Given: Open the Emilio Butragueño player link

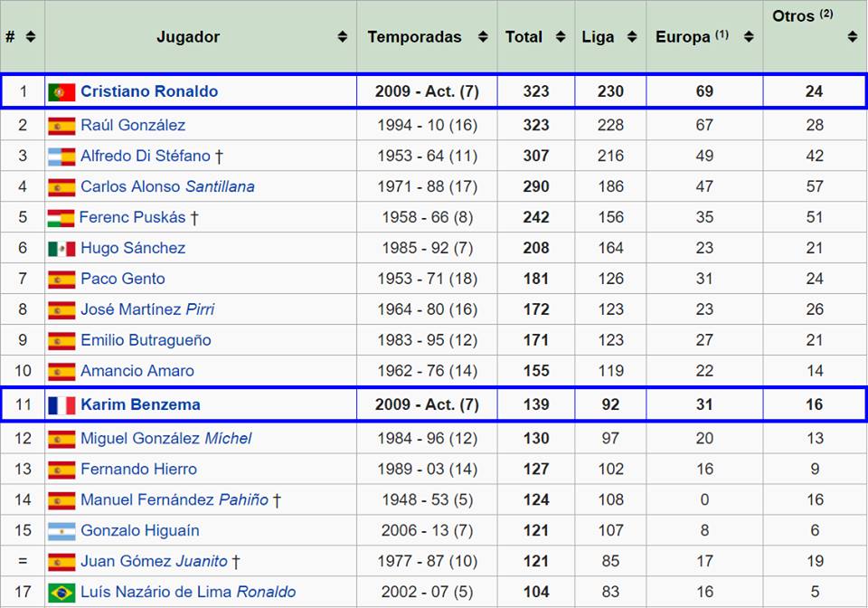Looking at the screenshot, I should click(x=146, y=340).
